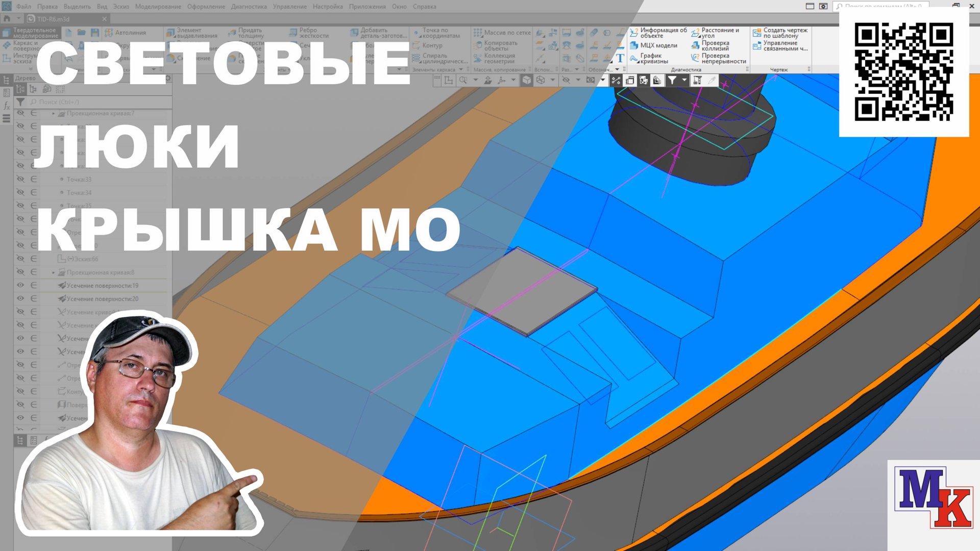
Task: Expand the Проекционная кривая:7 tree node
Action: (x=54, y=113)
